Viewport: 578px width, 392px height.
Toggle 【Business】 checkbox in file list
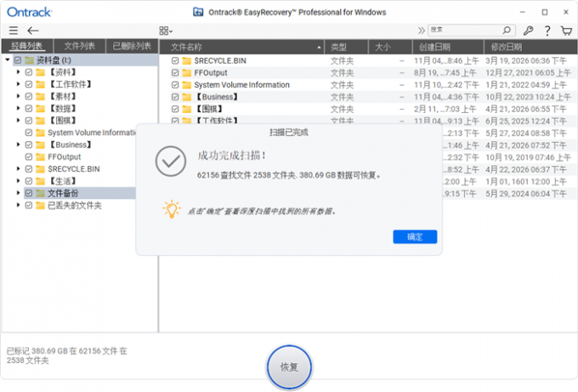175,97
